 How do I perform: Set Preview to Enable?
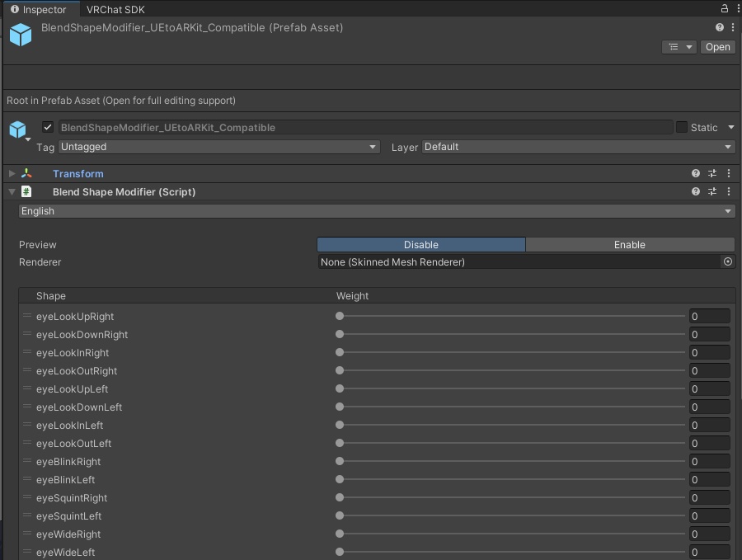[629, 244]
